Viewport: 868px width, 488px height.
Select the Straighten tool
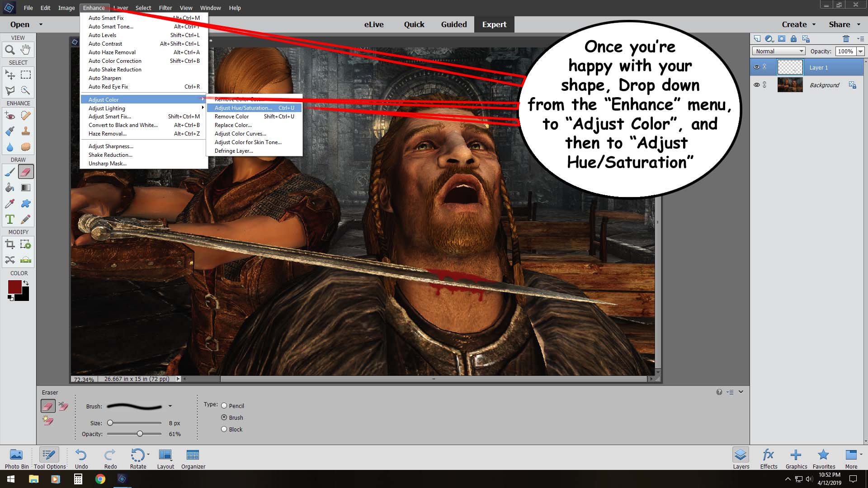26,260
